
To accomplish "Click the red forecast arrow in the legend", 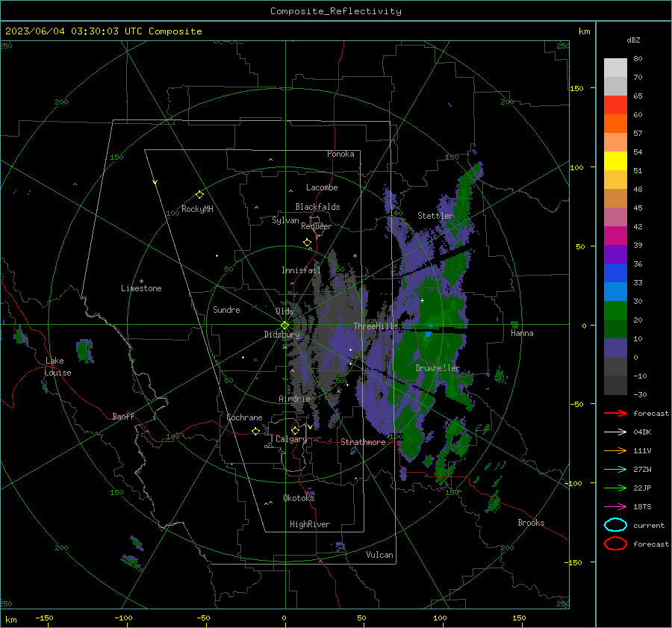I will [x=615, y=413].
